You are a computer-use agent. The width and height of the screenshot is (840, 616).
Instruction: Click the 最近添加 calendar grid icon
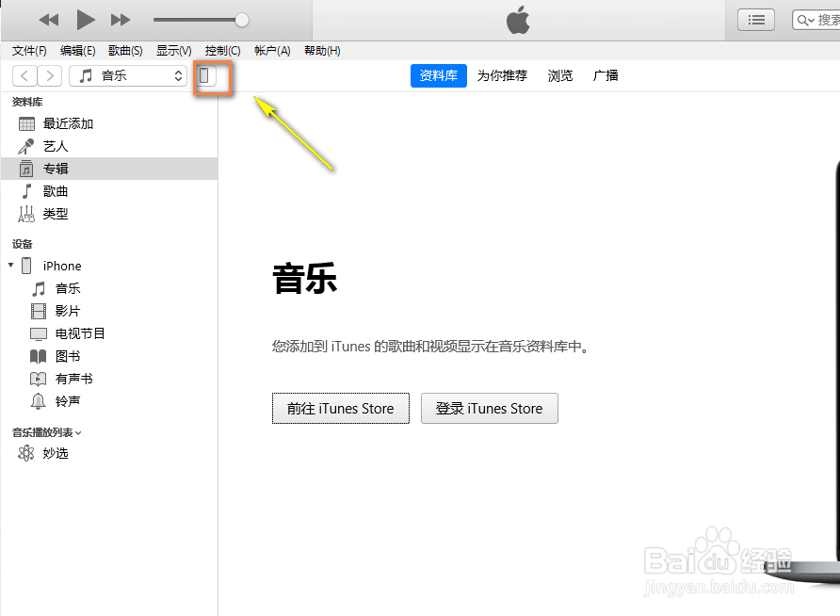(26, 123)
